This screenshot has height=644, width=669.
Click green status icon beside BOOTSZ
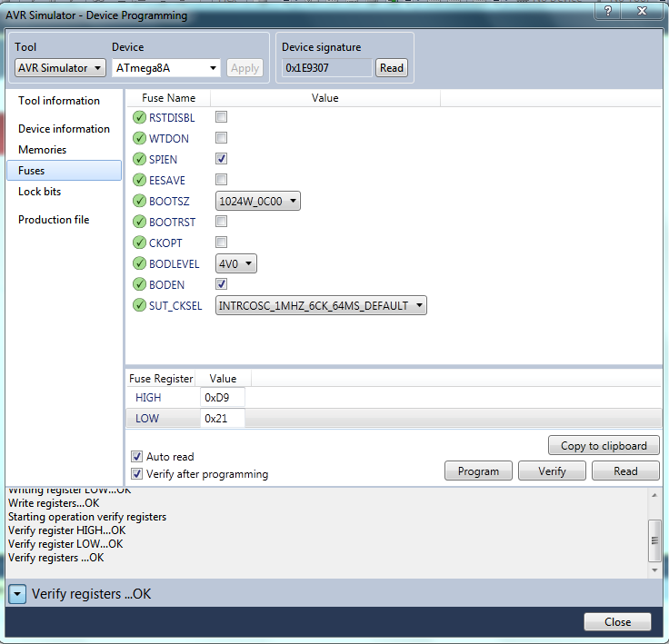point(139,201)
